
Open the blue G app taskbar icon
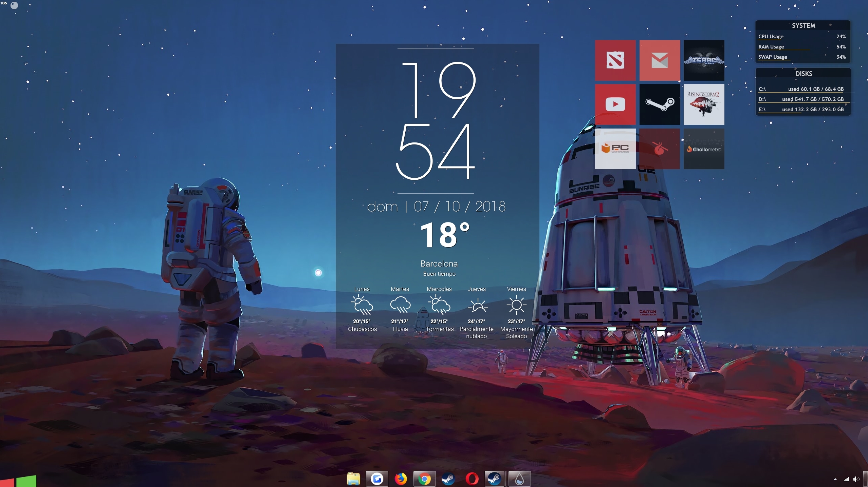[377, 479]
